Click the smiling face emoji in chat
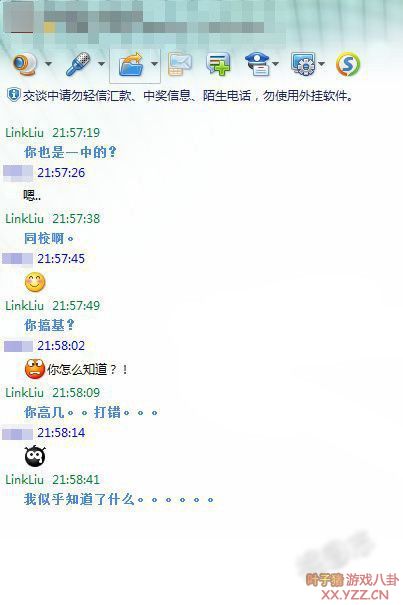The width and height of the screenshot is (403, 605). coord(35,282)
